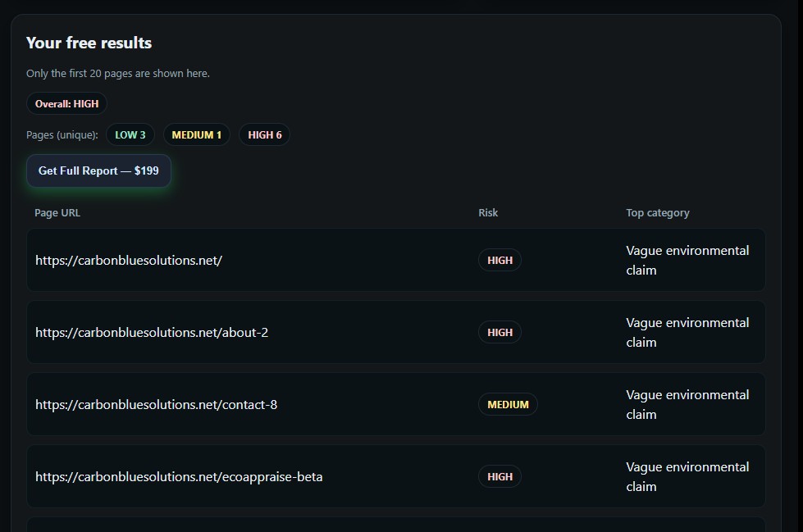This screenshot has width=803, height=532.
Task: Click the MEDIUM 1 pages badge
Action: coord(197,135)
